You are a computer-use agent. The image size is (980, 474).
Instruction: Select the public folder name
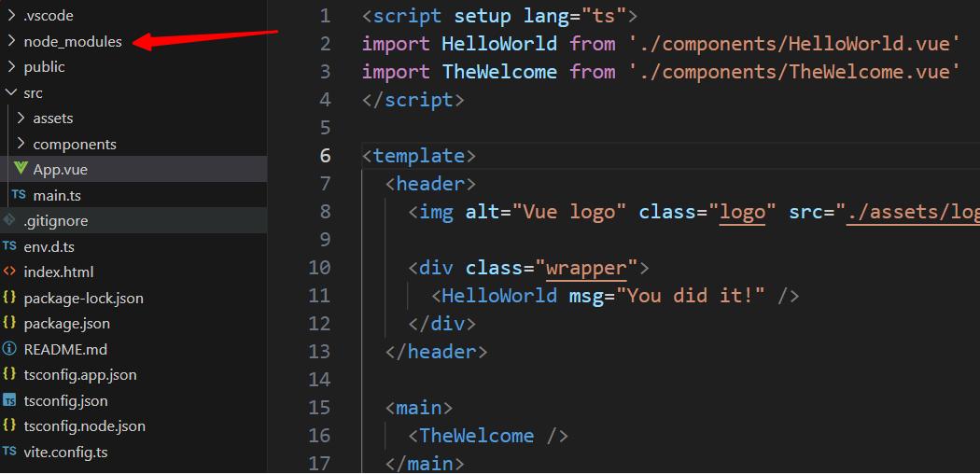point(45,67)
